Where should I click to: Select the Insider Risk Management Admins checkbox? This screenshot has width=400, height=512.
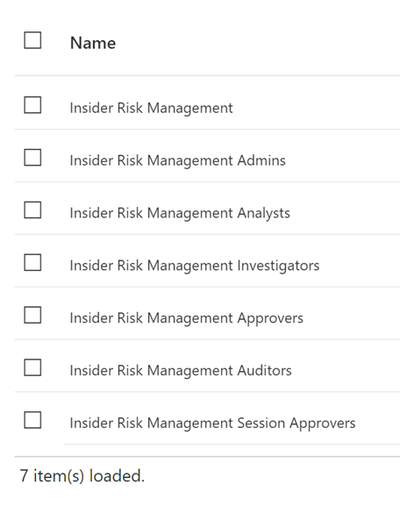click(33, 157)
